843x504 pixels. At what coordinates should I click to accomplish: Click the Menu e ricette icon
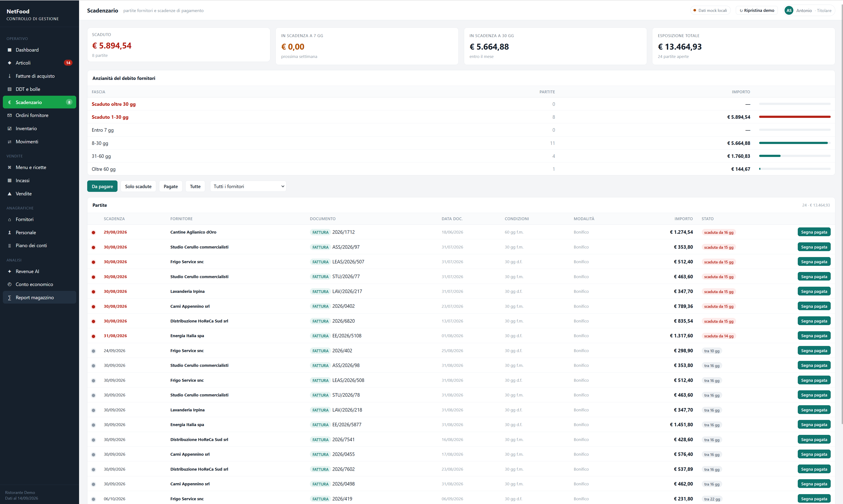[x=9, y=167]
